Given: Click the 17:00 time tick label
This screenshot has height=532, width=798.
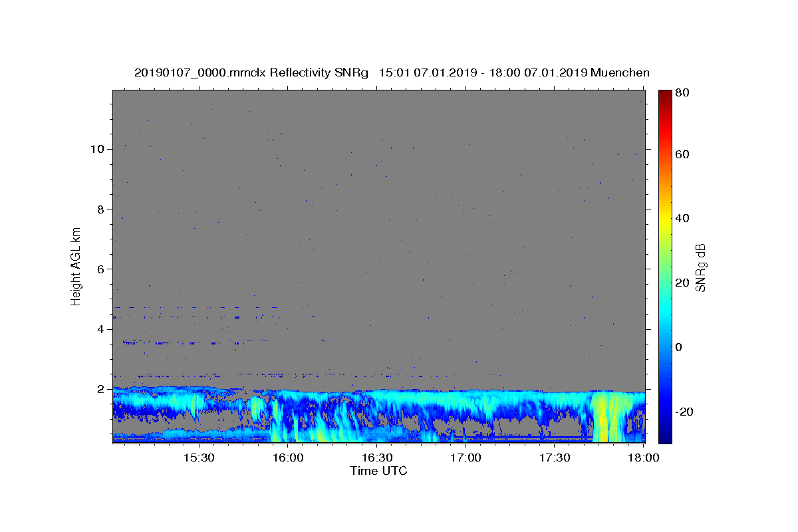Looking at the screenshot, I should tap(465, 458).
